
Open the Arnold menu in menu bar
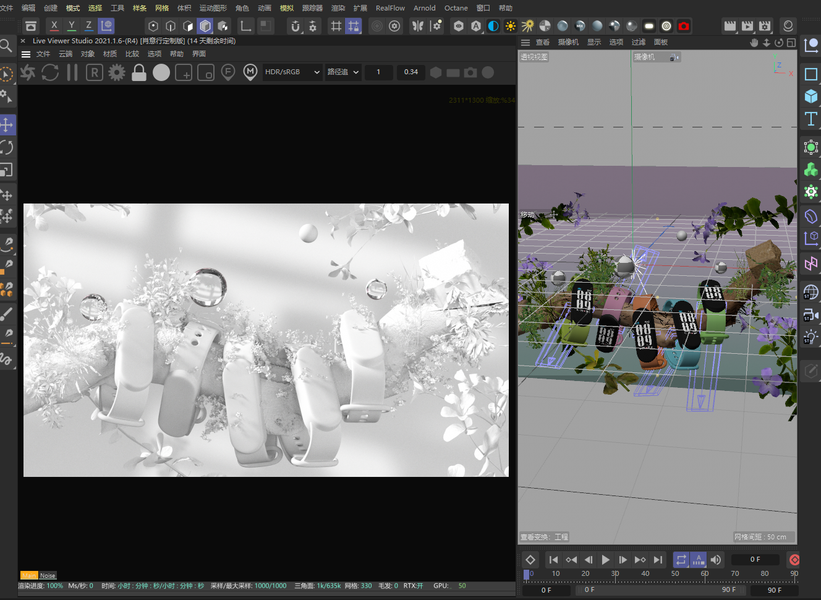[424, 8]
